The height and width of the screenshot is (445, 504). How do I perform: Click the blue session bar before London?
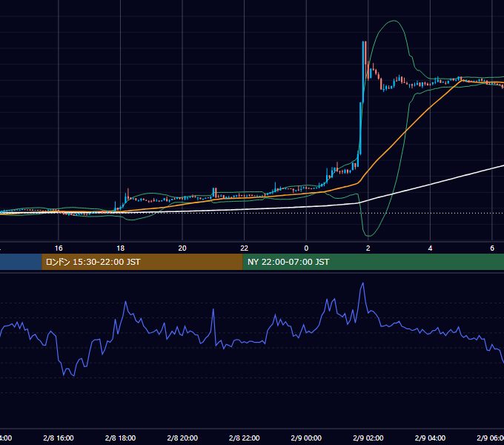pyautogui.click(x=21, y=262)
